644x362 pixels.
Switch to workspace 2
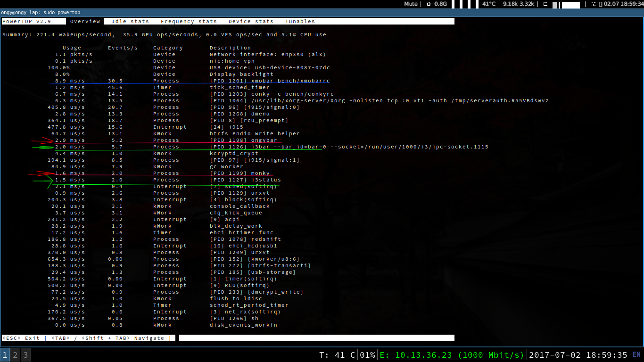pos(15,355)
